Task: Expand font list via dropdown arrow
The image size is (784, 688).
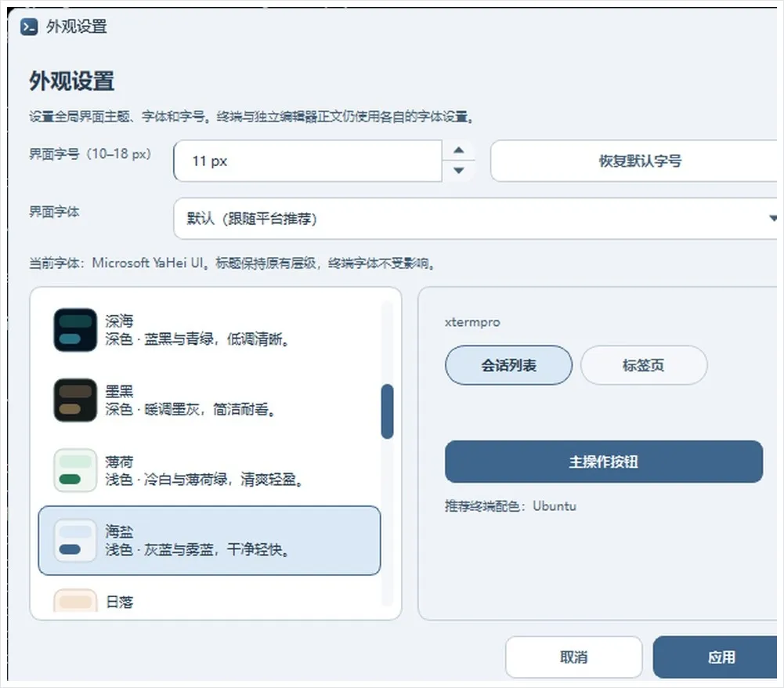Action: point(773,218)
